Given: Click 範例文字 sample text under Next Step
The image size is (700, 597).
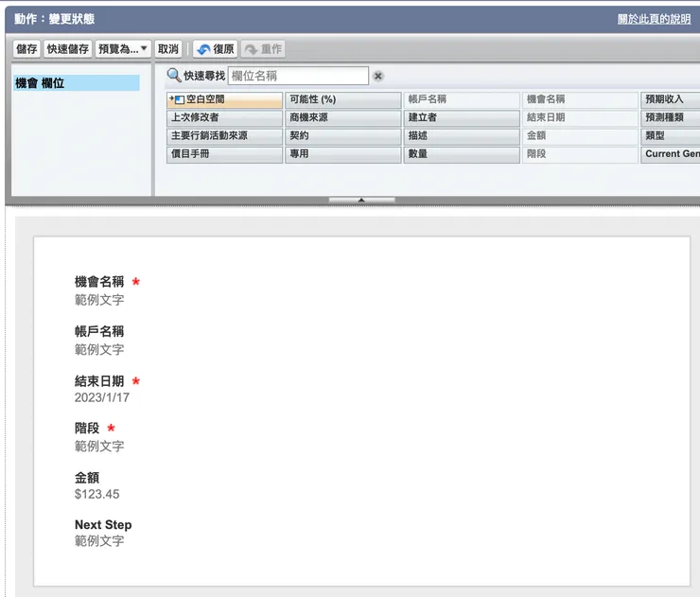Looking at the screenshot, I should pyautogui.click(x=99, y=541).
